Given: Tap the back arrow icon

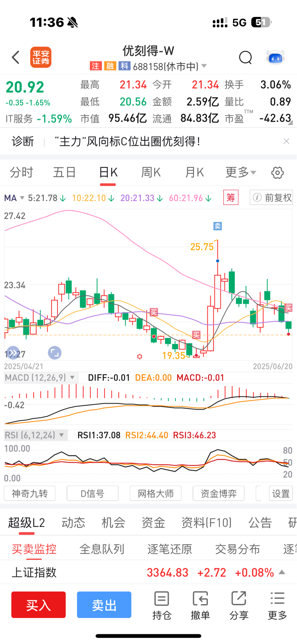Looking at the screenshot, I should pos(15,57).
